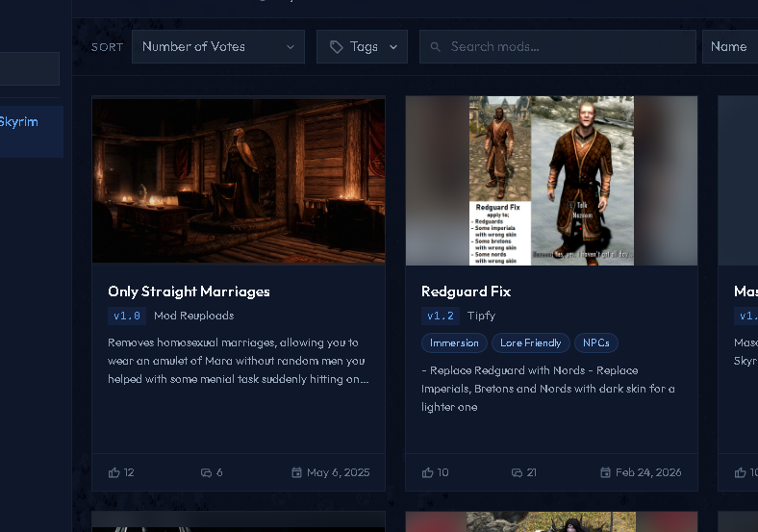The height and width of the screenshot is (532, 758).
Task: Filter by the Lore Friendly tag
Action: pos(530,342)
